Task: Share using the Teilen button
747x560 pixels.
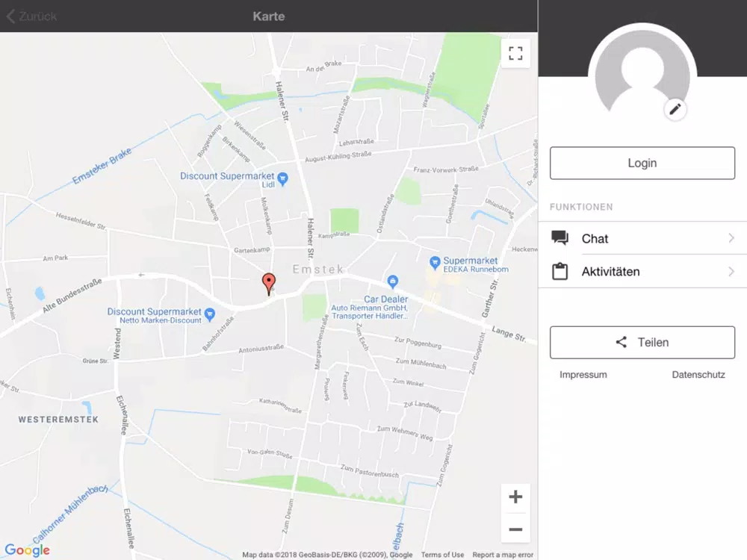Action: (x=642, y=343)
